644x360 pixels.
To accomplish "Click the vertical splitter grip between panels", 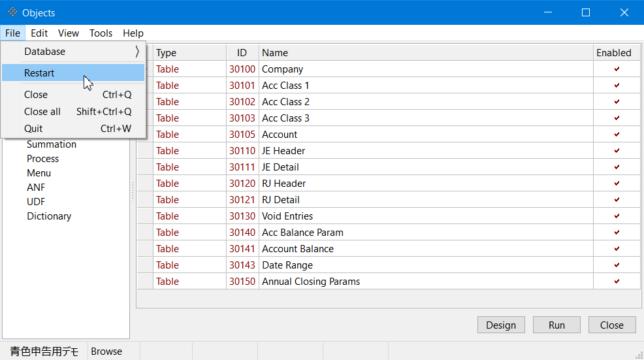I will (133, 191).
